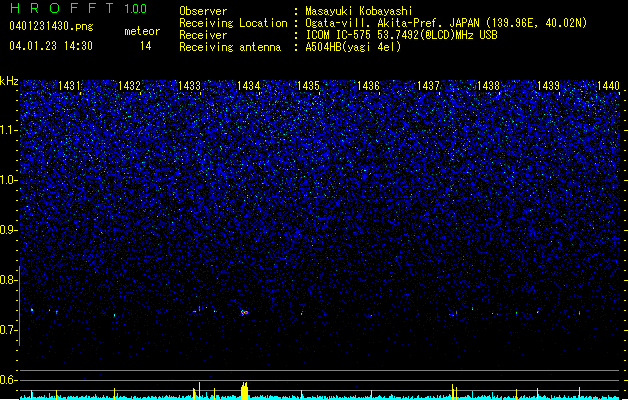Image resolution: width=629 pixels, height=400 pixels.
Task: Click the meteor count label
Action: coord(142,31)
